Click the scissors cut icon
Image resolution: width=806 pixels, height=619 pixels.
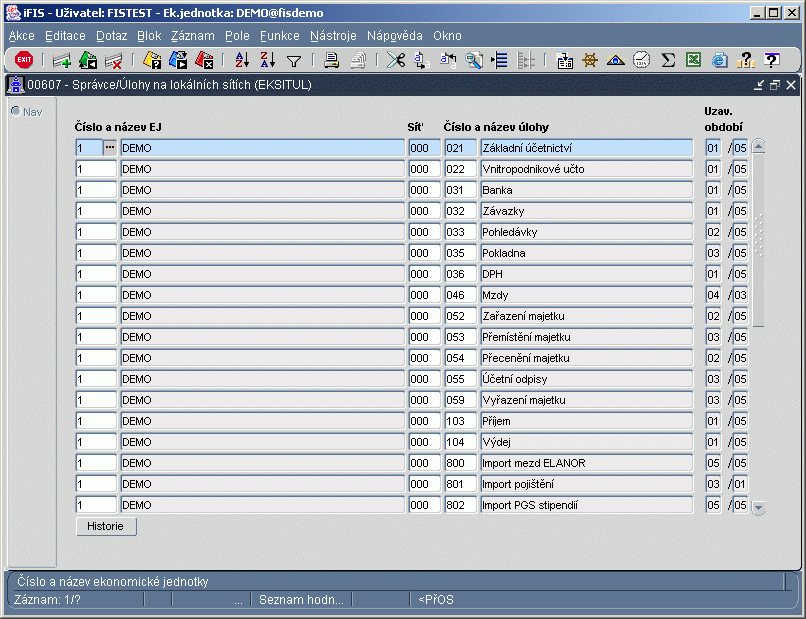tap(396, 61)
